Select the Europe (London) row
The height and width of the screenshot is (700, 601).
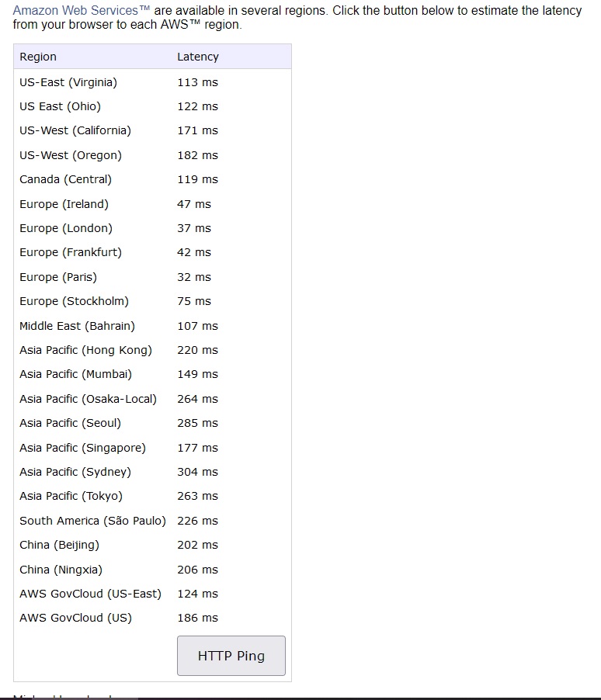pyautogui.click(x=152, y=228)
